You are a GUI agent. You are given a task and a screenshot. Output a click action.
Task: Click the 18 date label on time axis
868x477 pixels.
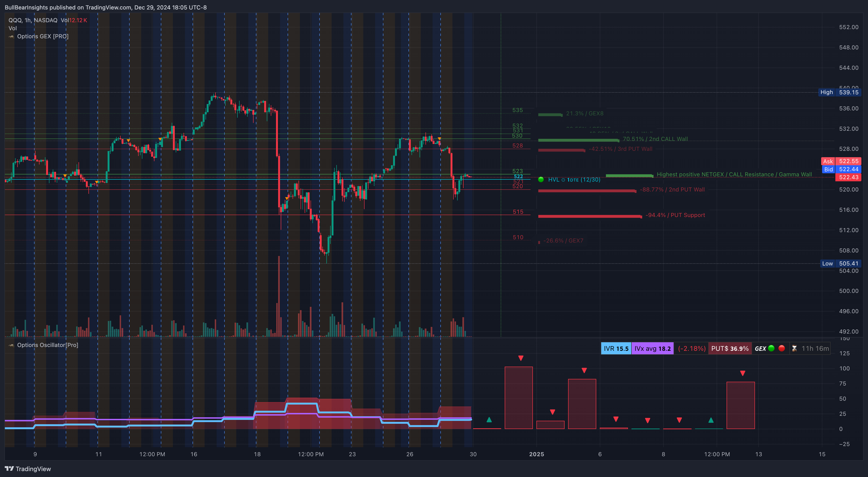[x=257, y=455]
